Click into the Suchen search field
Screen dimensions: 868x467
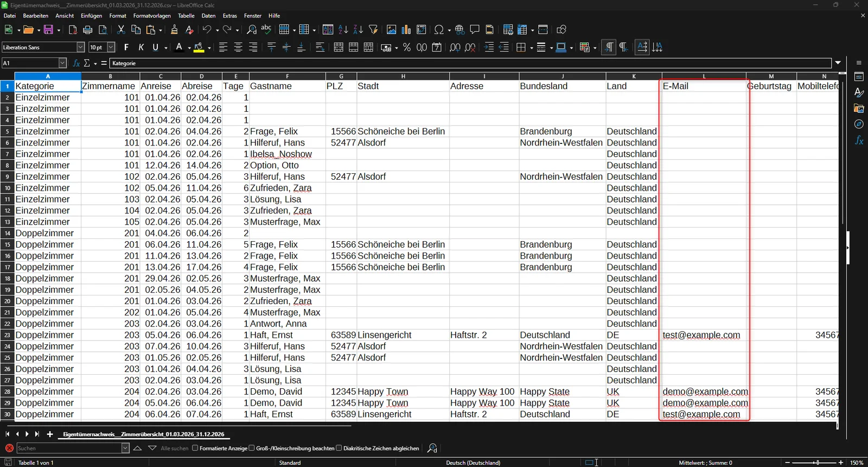pyautogui.click(x=69, y=448)
